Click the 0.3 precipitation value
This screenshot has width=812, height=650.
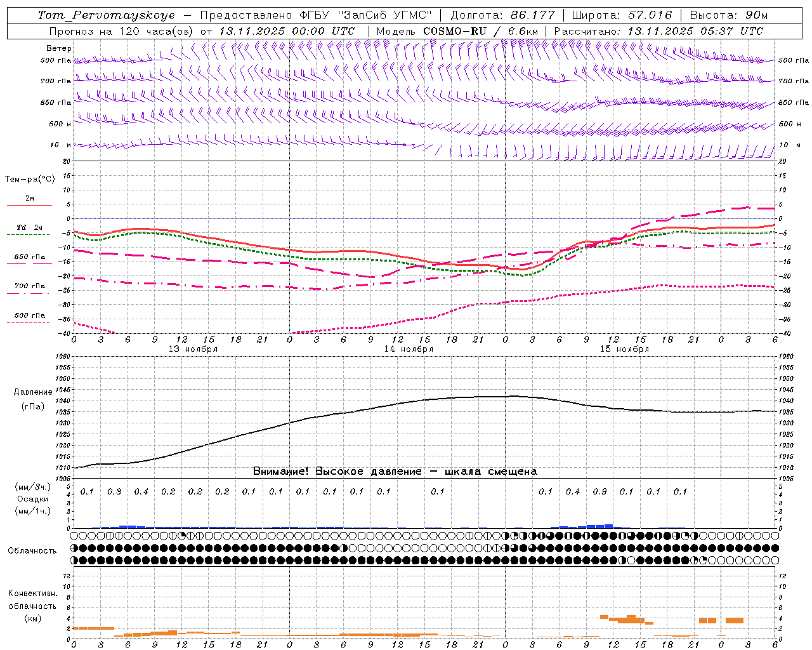(114, 491)
